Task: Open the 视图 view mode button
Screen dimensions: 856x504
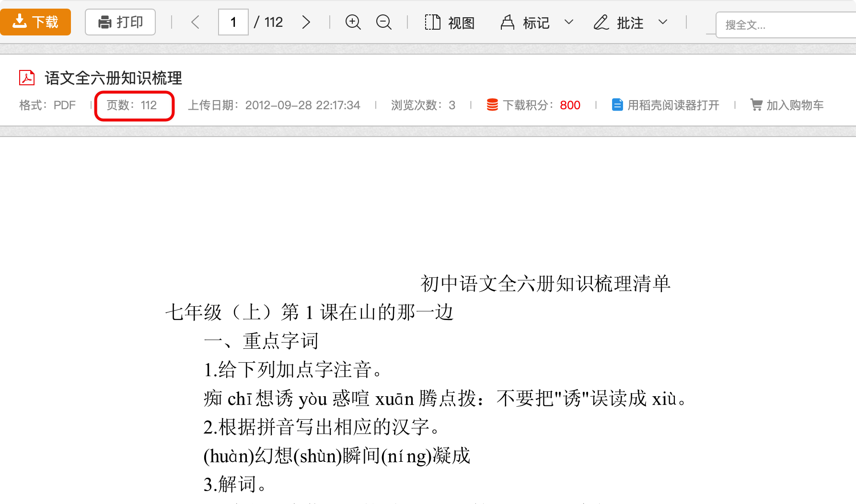Action: (x=450, y=23)
